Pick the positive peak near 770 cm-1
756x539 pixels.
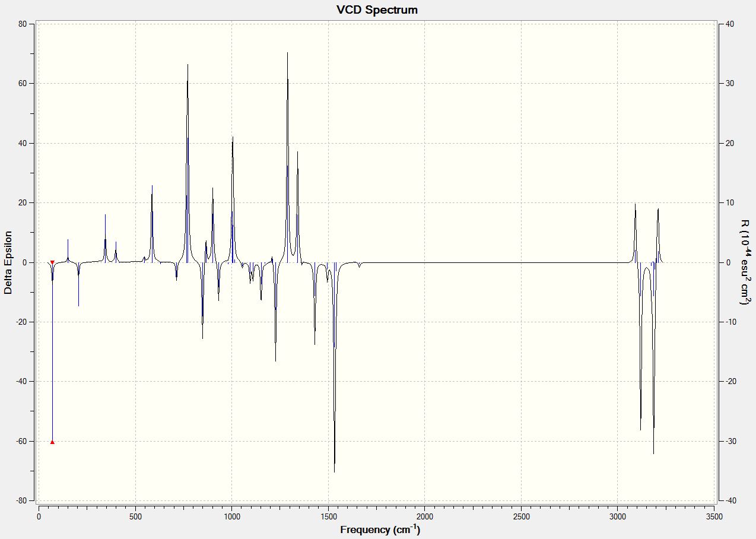click(188, 65)
